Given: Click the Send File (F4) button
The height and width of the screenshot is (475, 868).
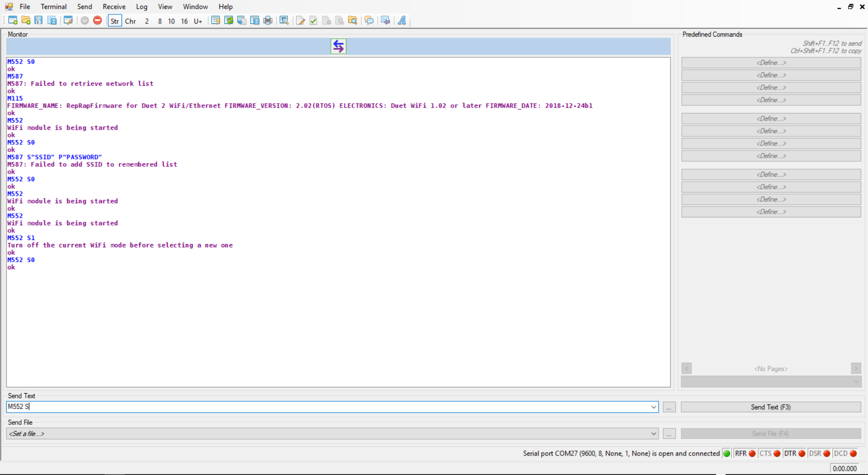Looking at the screenshot, I should tap(771, 433).
